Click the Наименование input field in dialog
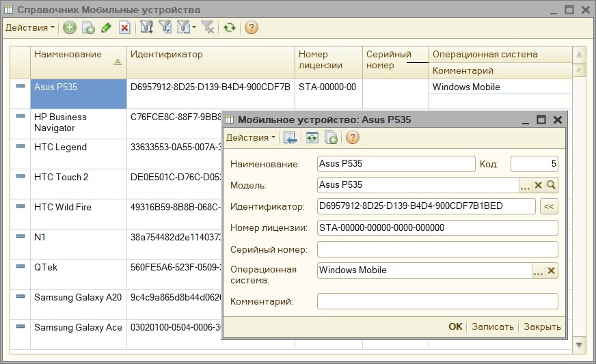596x364 pixels. (396, 164)
